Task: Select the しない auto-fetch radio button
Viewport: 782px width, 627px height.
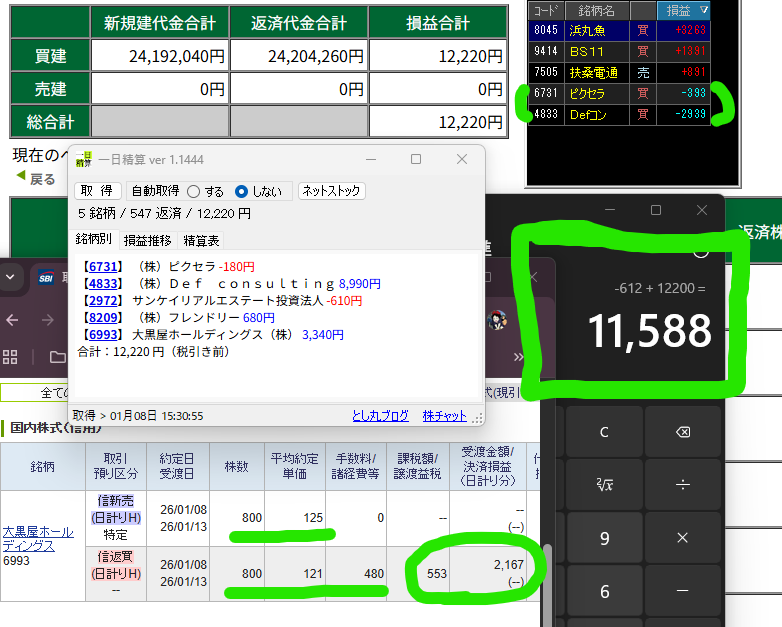Action: [241, 191]
